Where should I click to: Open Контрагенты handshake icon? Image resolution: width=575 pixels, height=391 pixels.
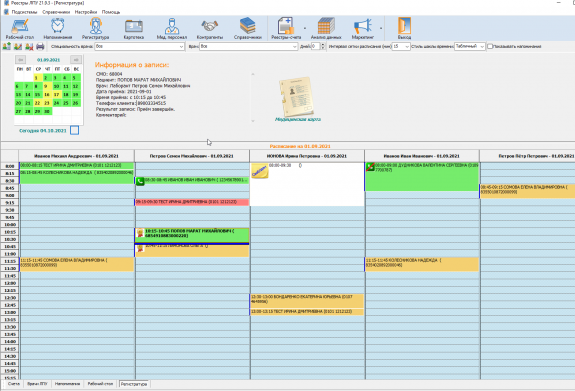click(x=210, y=29)
